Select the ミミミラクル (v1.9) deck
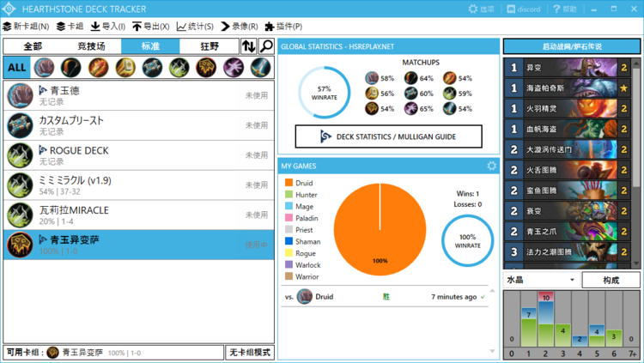 click(139, 185)
